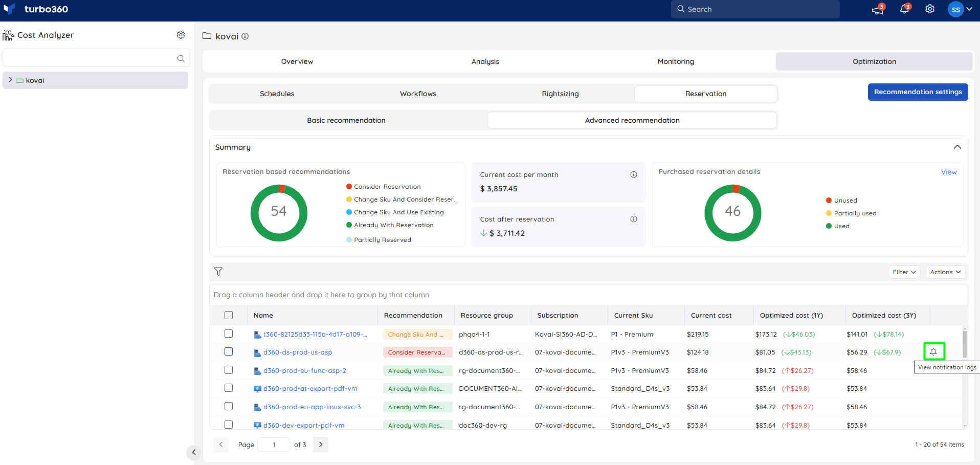Click View link in purchased reservation details
The image size is (980, 465).
point(949,172)
